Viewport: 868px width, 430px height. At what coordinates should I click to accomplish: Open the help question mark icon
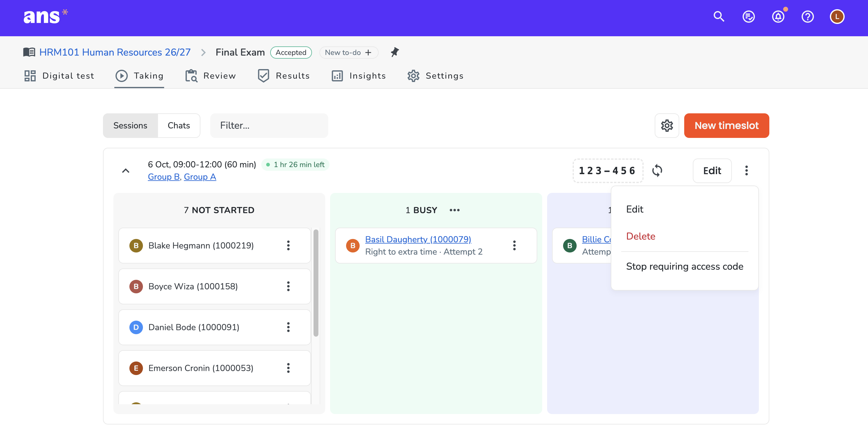tap(807, 17)
